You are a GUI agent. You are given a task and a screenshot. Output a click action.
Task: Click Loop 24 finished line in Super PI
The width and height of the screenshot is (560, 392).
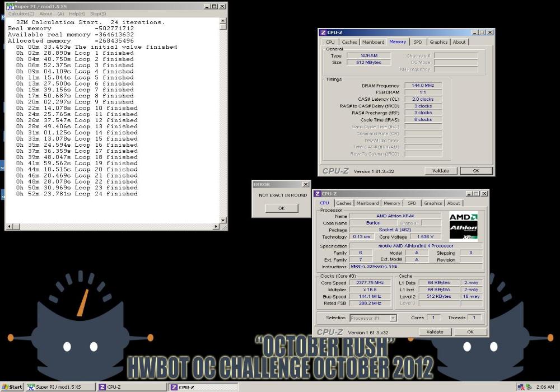(x=76, y=194)
